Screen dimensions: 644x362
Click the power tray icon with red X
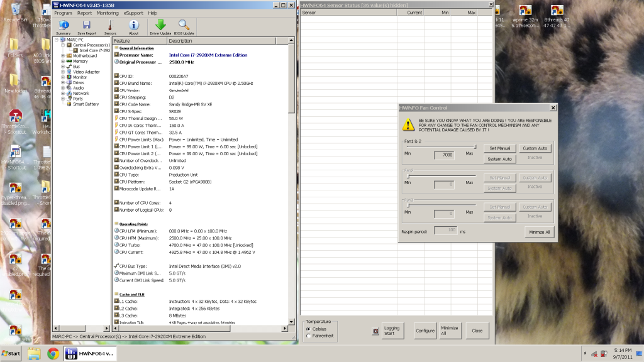[x=604, y=354]
